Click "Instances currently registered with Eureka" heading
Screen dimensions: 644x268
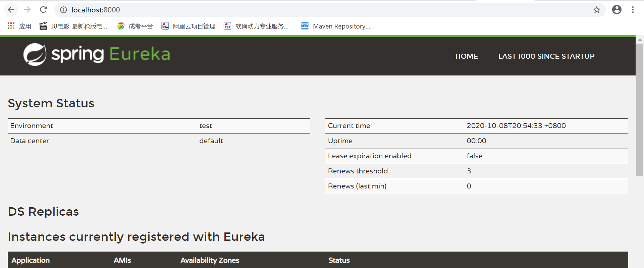click(x=136, y=237)
